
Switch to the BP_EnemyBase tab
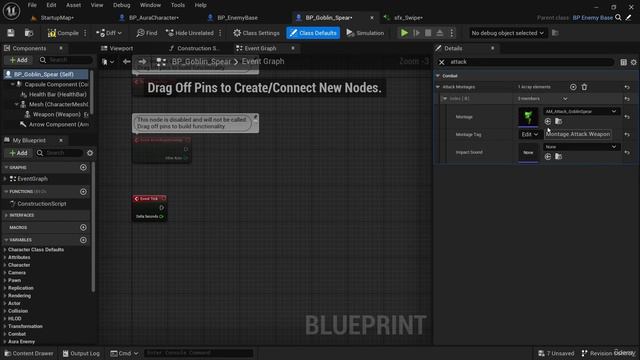click(237, 18)
